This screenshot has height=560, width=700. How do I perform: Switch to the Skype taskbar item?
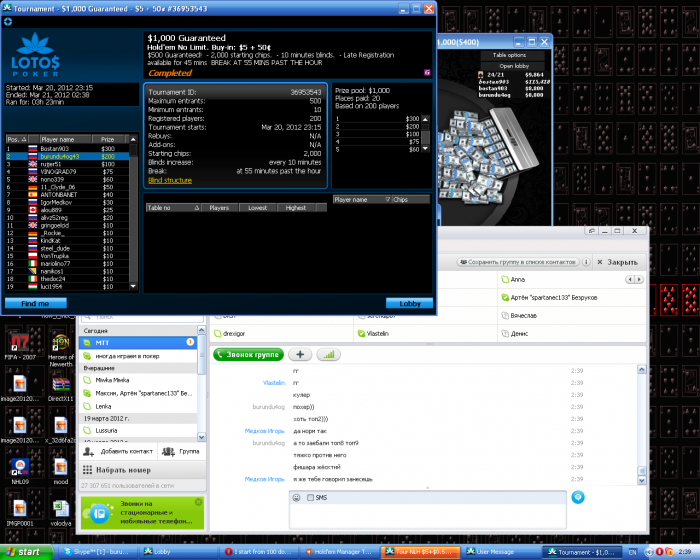(98, 552)
